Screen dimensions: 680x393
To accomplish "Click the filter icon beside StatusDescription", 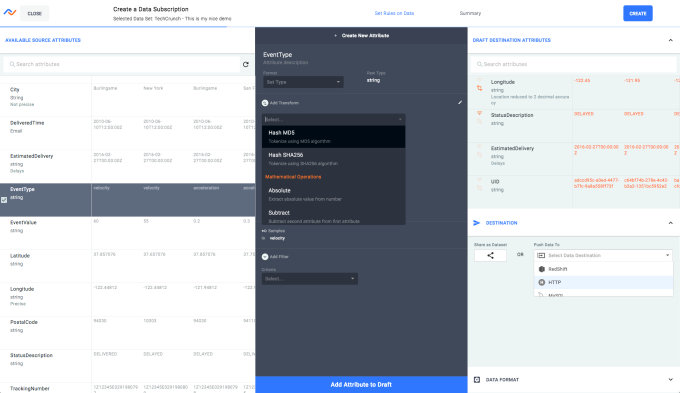I will pyautogui.click(x=479, y=114).
